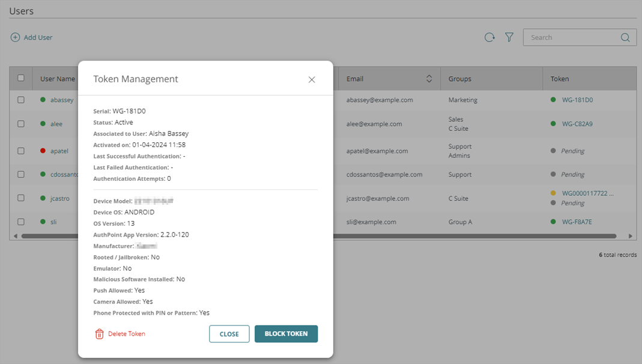
Task: Toggle the select-all checkbox in the header row
Action: pyautogui.click(x=21, y=78)
